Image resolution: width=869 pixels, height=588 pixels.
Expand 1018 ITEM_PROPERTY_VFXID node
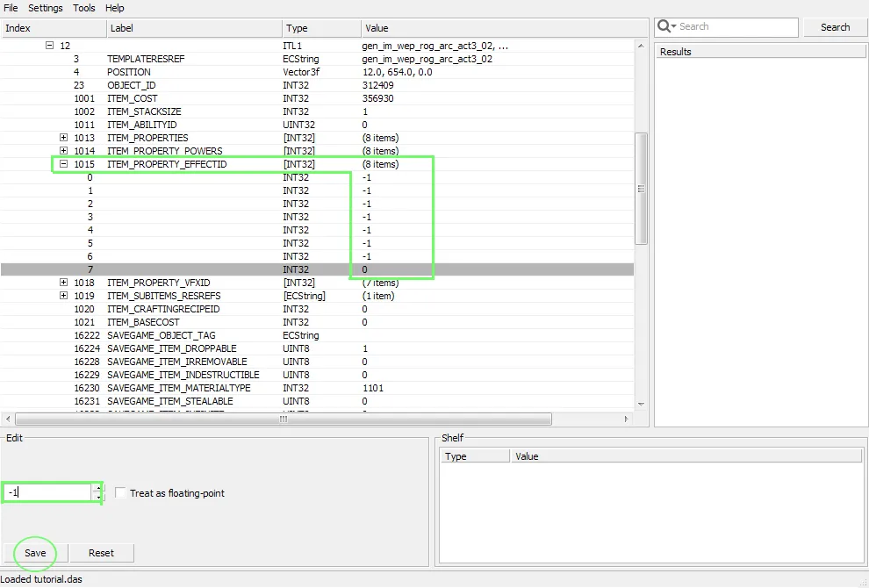click(x=63, y=283)
